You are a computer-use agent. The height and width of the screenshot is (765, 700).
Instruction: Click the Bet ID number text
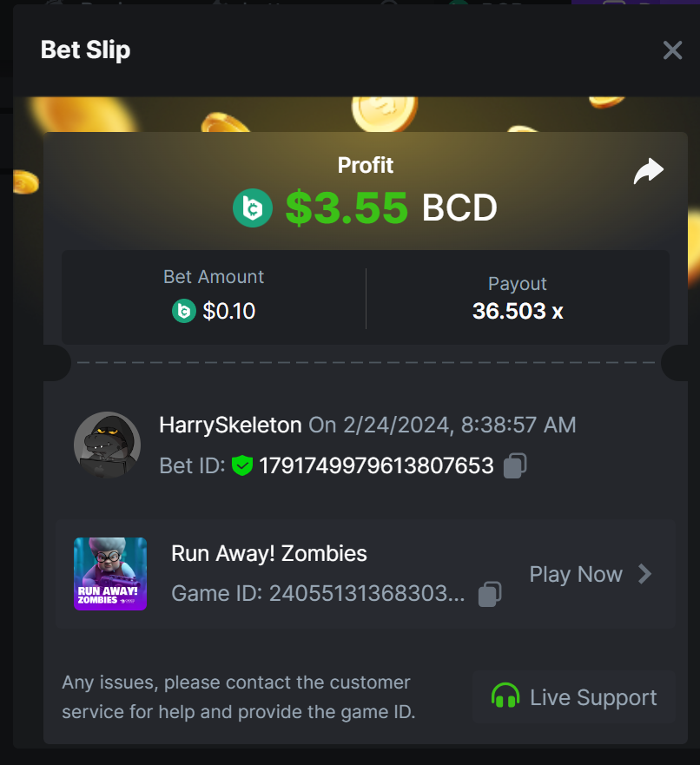click(376, 465)
